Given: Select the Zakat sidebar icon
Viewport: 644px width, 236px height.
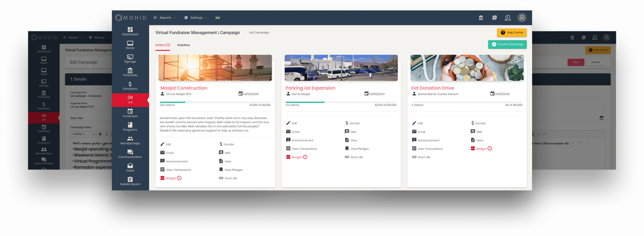Looking at the screenshot, I should [130, 167].
